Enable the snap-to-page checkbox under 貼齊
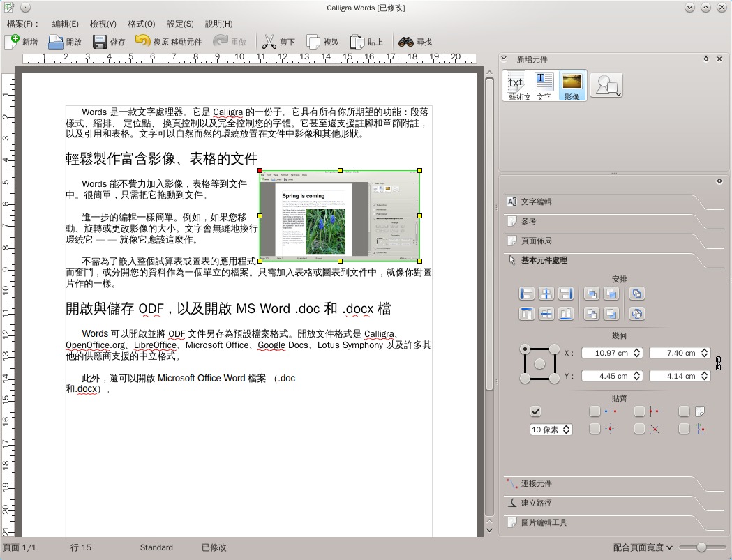The width and height of the screenshot is (732, 560). pos(684,411)
